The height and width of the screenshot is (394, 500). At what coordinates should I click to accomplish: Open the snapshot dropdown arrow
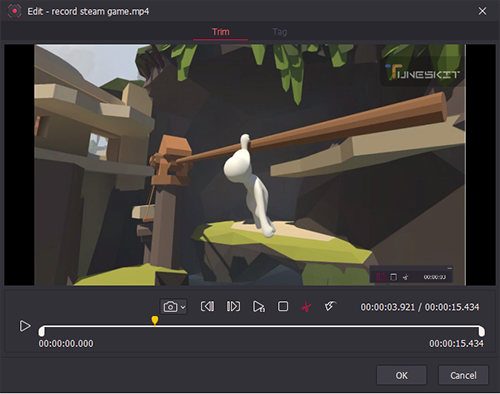[183, 307]
